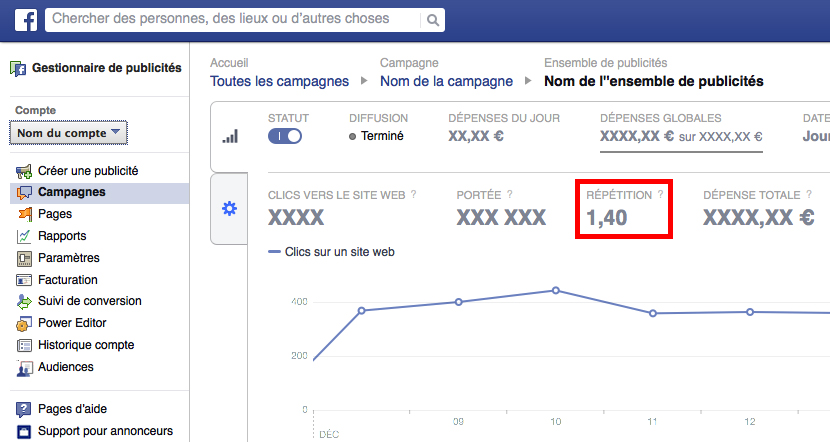Open Facturation in the sidebar
The width and height of the screenshot is (830, 442).
(68, 280)
